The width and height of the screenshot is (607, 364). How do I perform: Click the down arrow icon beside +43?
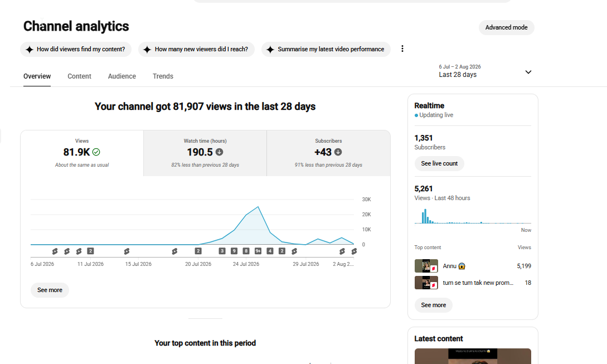click(x=338, y=152)
